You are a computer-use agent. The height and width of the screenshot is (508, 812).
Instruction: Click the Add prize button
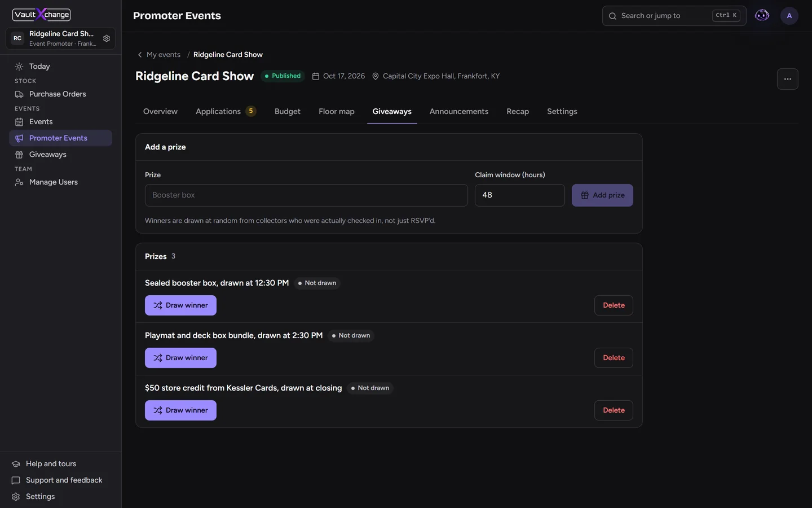[602, 195]
